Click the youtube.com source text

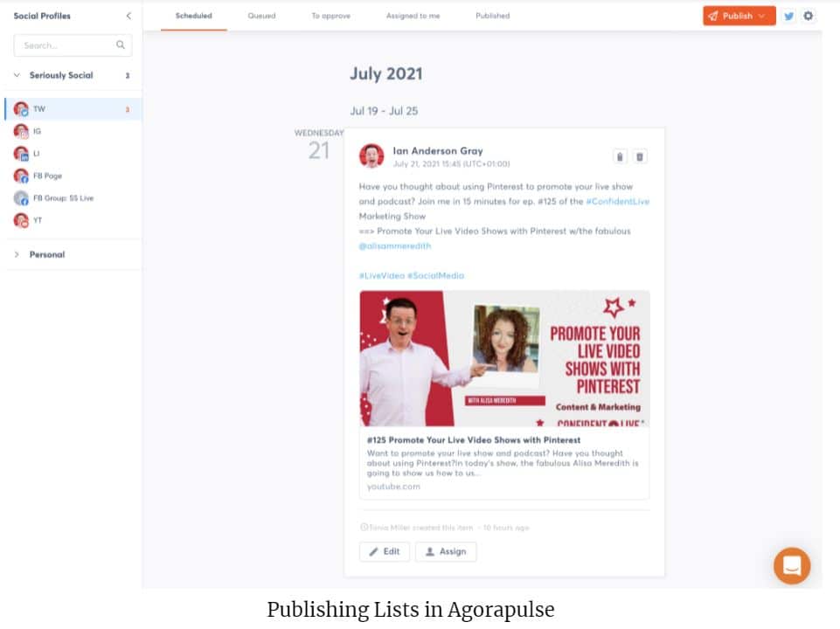tap(393, 487)
